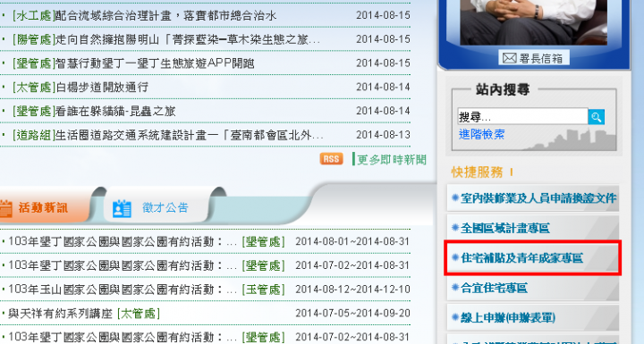Click the director photo thumbnail

tap(533, 22)
